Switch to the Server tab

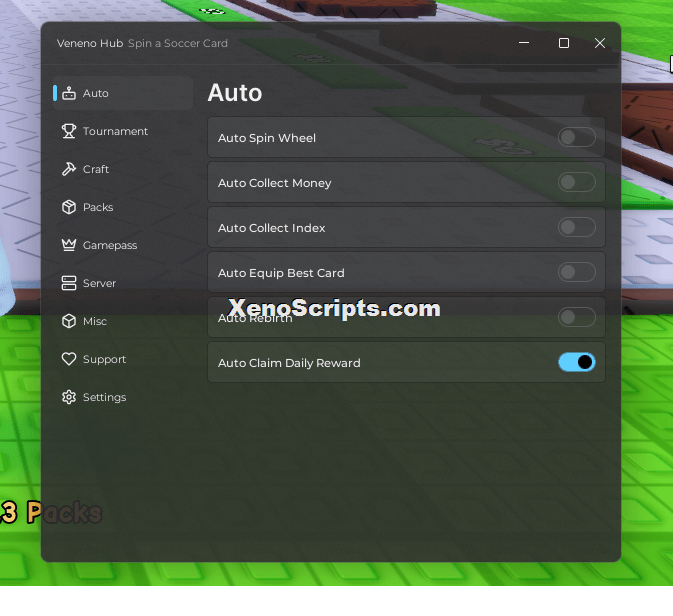click(99, 283)
